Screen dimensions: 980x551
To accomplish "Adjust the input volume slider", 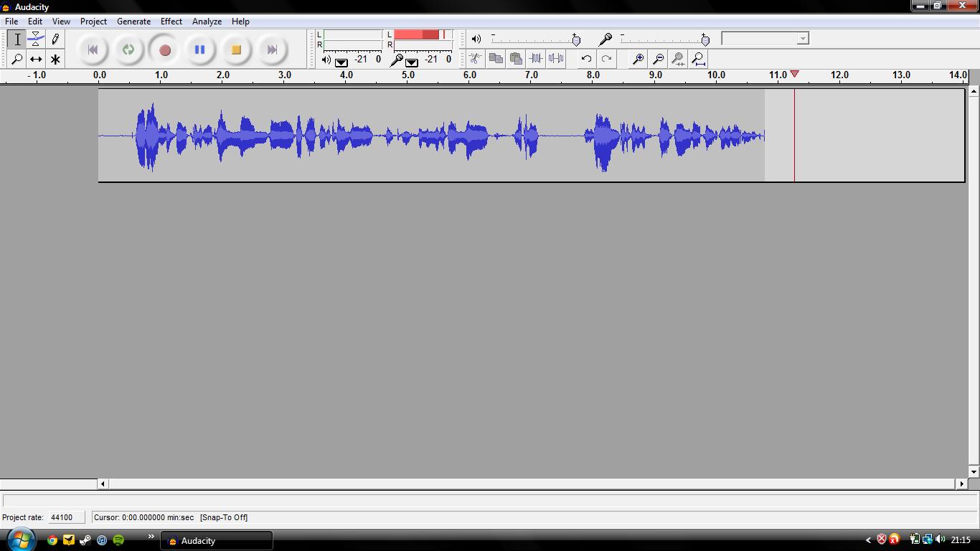I will pos(705,40).
